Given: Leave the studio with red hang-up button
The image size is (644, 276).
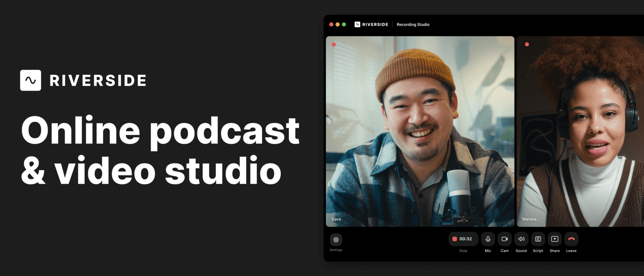Looking at the screenshot, I should [572, 239].
